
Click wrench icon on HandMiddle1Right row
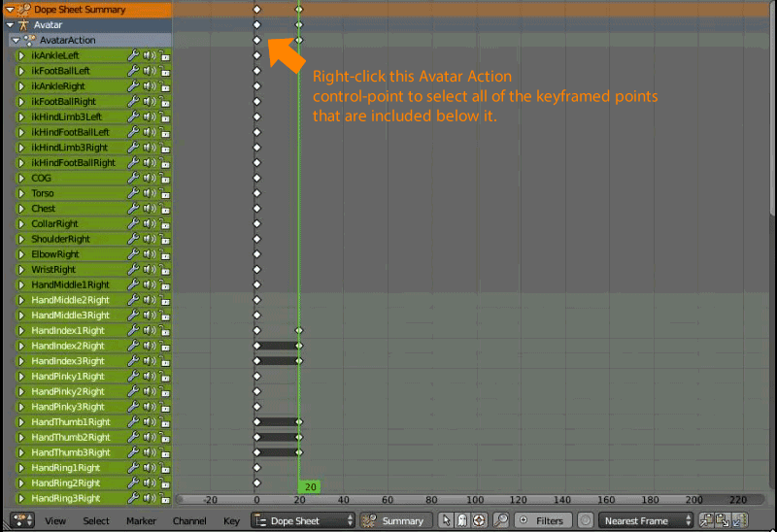click(133, 284)
